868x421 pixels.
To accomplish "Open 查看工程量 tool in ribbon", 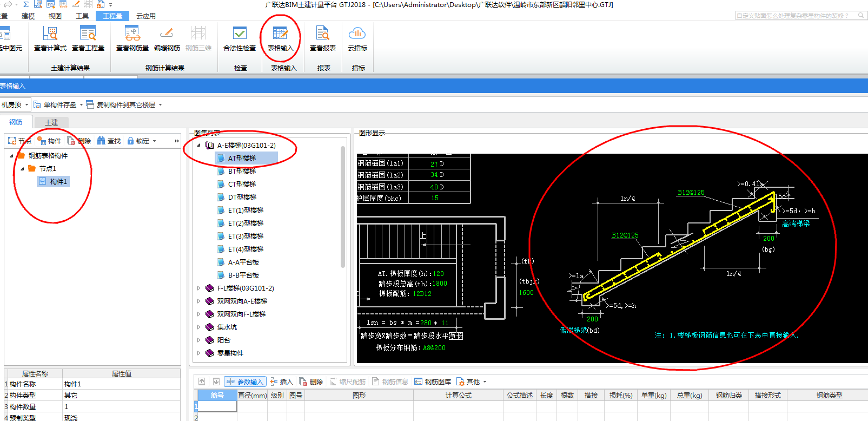I will [x=88, y=39].
